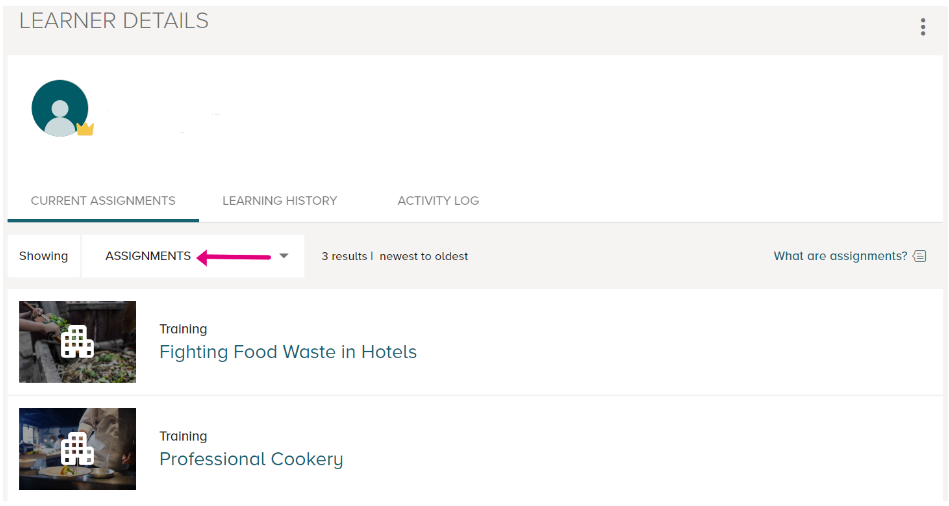Image resolution: width=949 pixels, height=506 pixels.
Task: Click the assignments help document icon
Action: click(x=919, y=256)
